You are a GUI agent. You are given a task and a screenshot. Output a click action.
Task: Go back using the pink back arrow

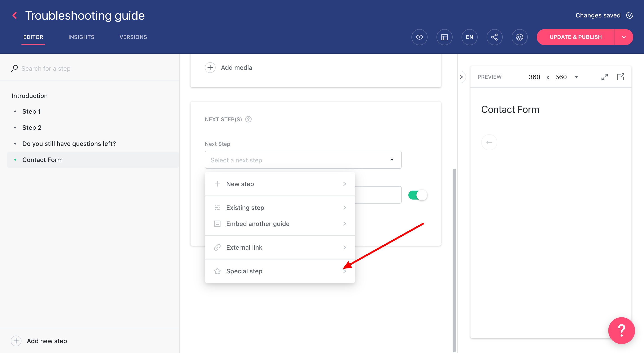click(15, 15)
